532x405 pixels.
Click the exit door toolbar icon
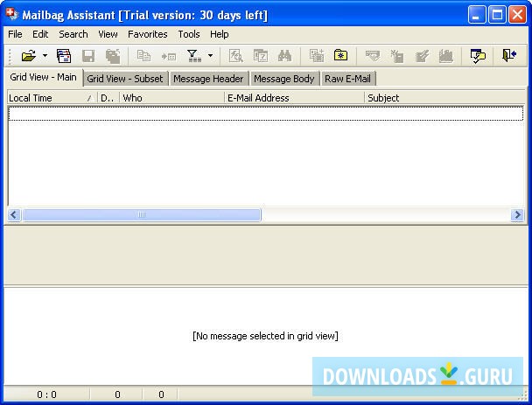point(509,55)
